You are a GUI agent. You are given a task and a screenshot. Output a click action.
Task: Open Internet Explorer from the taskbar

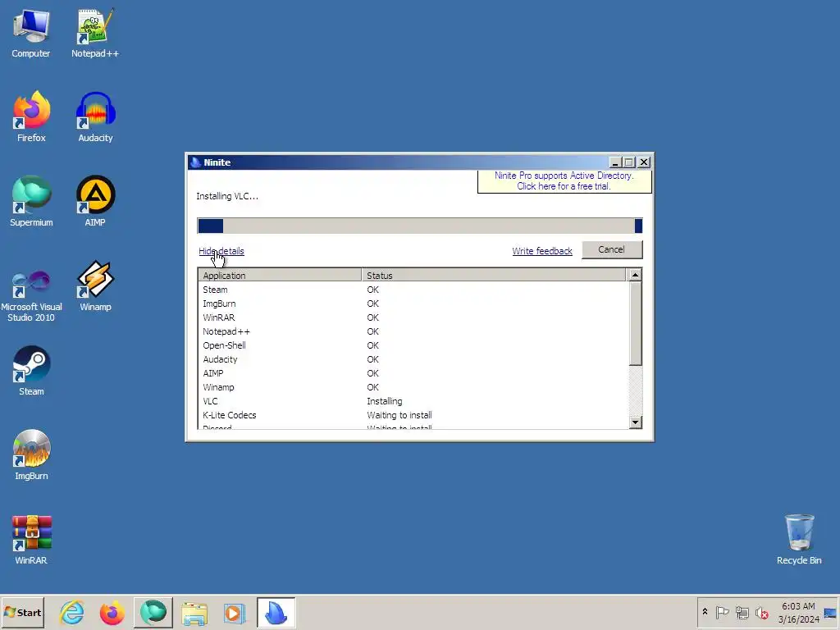[x=72, y=612]
